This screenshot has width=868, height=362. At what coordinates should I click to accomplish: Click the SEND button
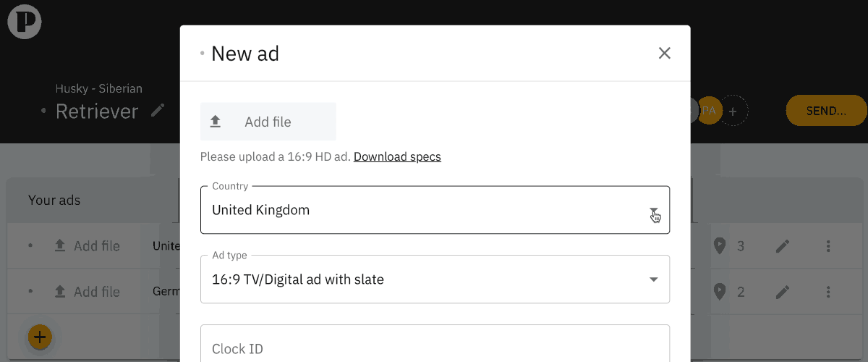pos(826,111)
